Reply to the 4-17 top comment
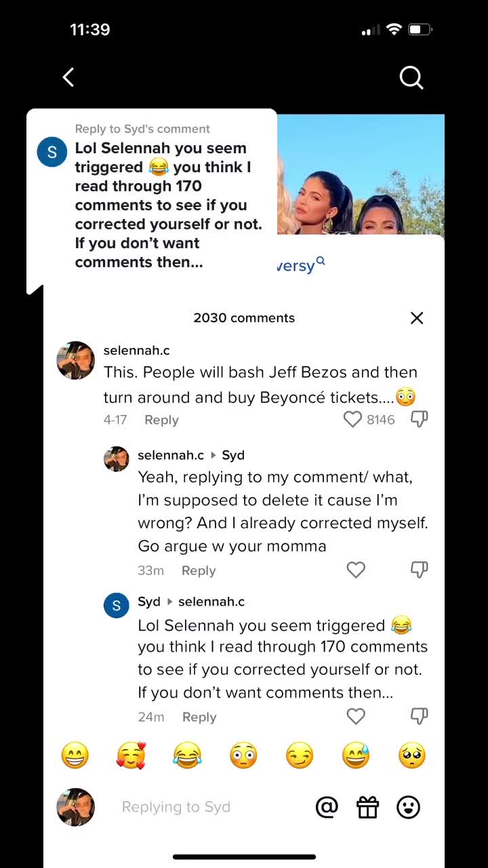Screen dimensions: 488x868 161,420
